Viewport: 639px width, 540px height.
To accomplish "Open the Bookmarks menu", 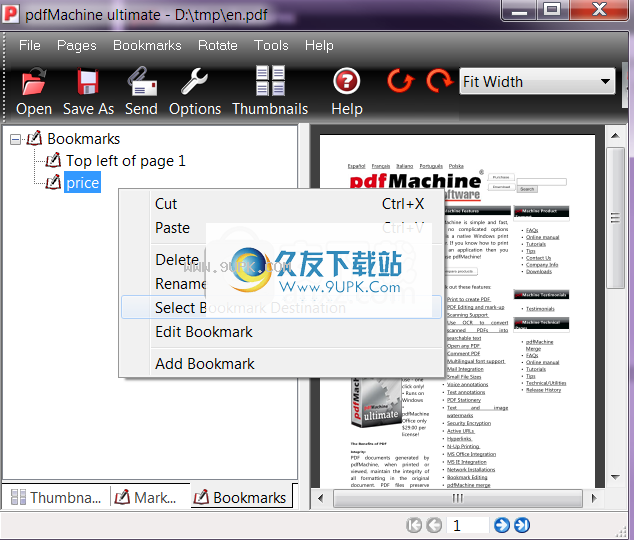I will coord(147,45).
